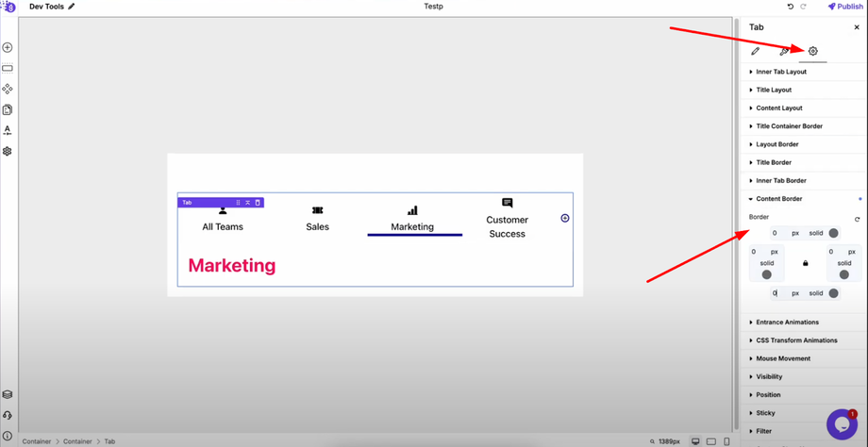The height and width of the screenshot is (447, 868).
Task: Open the bottom border solid style dropdown
Action: click(x=816, y=293)
